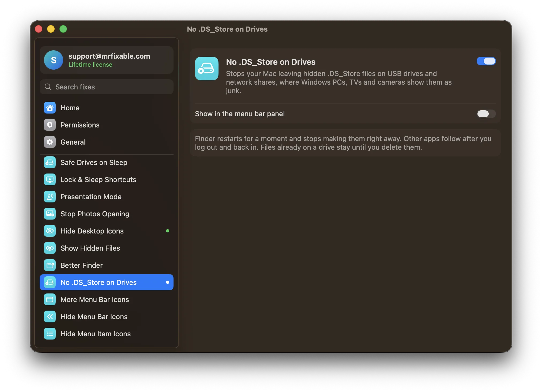Select More Menu Bar Icons label
542x392 pixels.
coord(95,299)
